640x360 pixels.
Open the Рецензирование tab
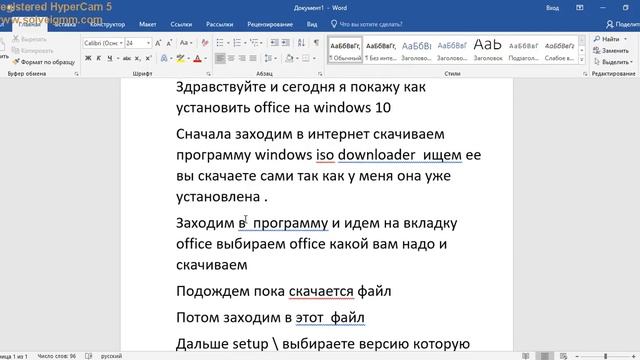tap(270, 24)
